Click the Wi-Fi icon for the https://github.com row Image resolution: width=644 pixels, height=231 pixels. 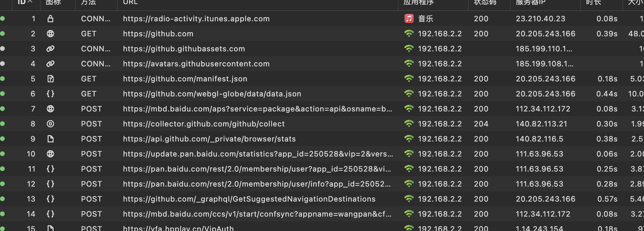tap(409, 33)
